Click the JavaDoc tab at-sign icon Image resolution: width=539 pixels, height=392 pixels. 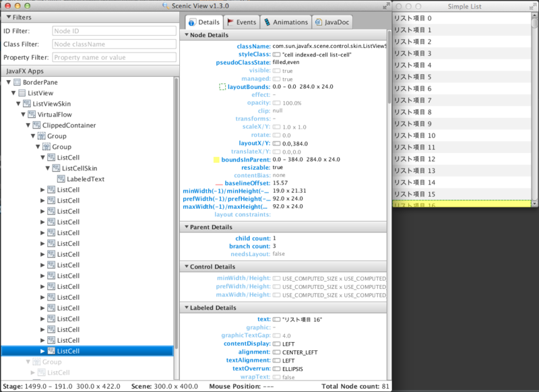pos(319,22)
